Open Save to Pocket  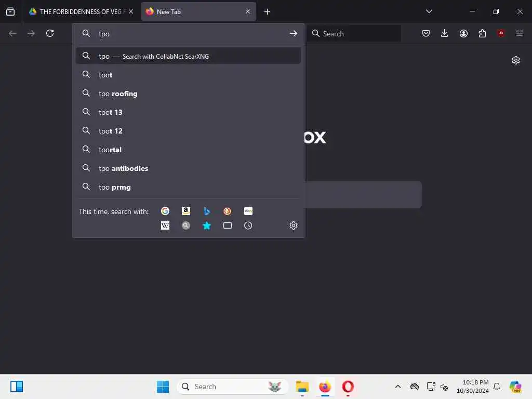[426, 33]
